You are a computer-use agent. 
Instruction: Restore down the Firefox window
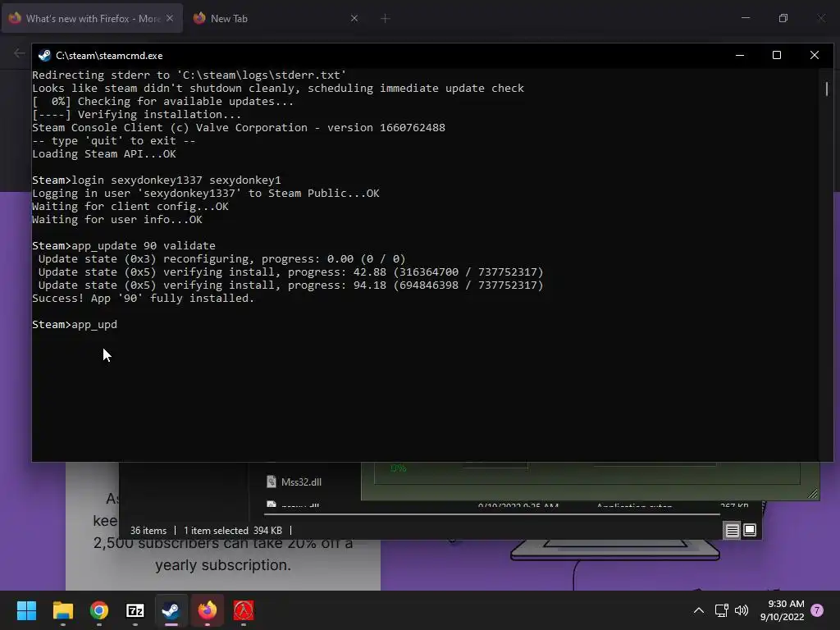(783, 18)
